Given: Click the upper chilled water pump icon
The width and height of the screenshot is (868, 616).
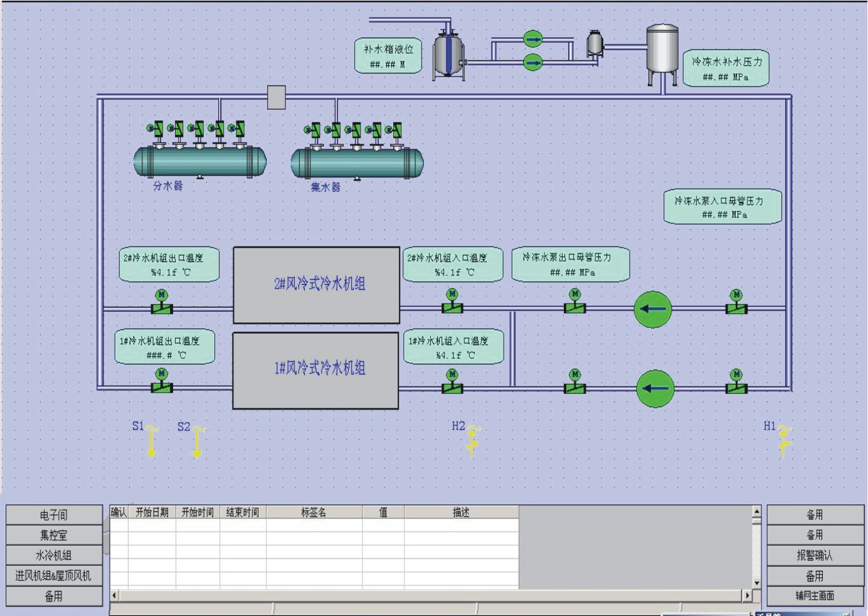Looking at the screenshot, I should [653, 309].
